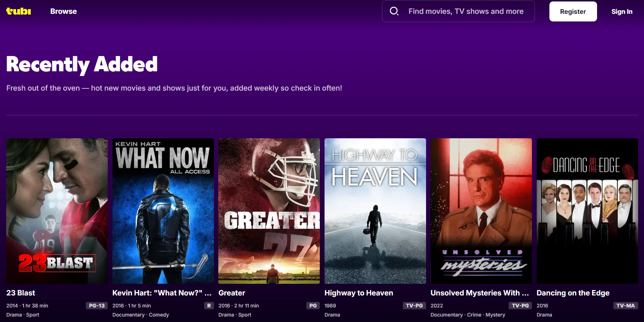Click "2016 · 2 hr 11 min" text
Image resolution: width=644 pixels, height=322 pixels.
[239, 306]
